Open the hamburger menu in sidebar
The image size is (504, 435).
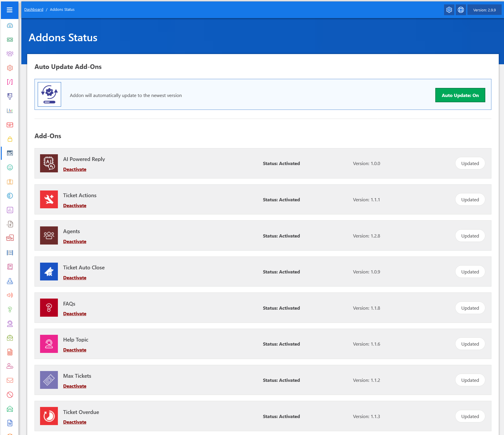pyautogui.click(x=10, y=10)
